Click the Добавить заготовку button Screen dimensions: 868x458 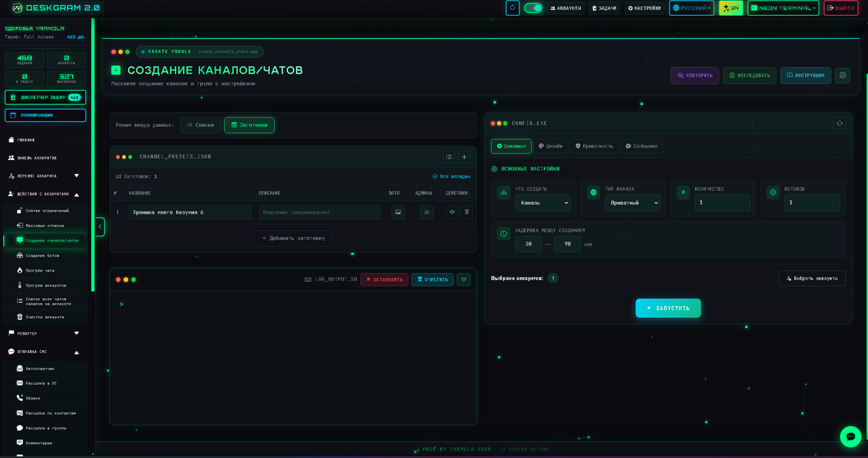[x=293, y=238]
